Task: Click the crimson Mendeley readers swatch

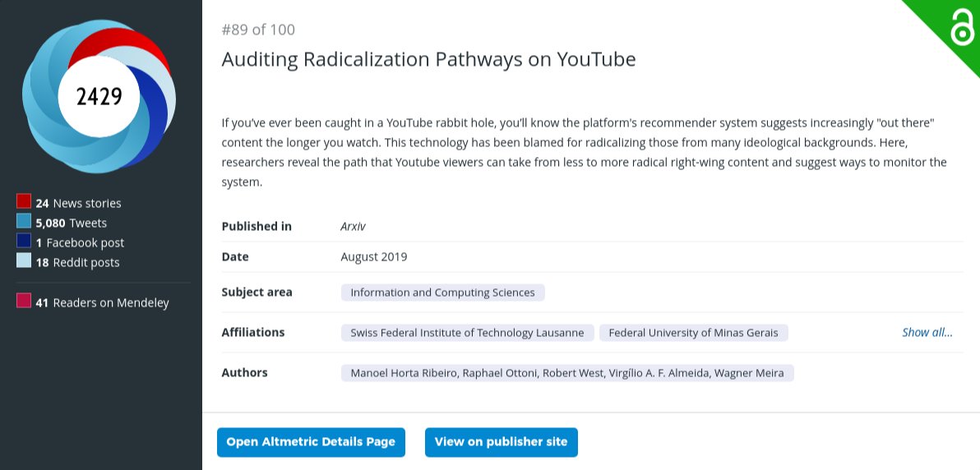Action: [x=24, y=301]
